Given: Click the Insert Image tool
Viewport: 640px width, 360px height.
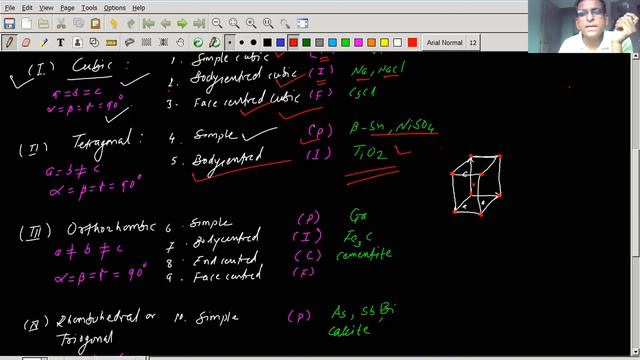Looking at the screenshot, I should pos(77,42).
